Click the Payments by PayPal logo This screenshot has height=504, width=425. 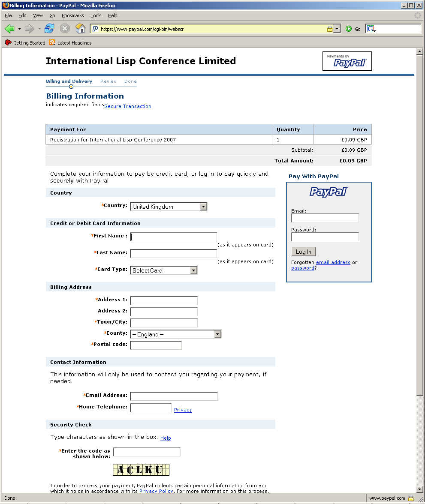point(347,61)
